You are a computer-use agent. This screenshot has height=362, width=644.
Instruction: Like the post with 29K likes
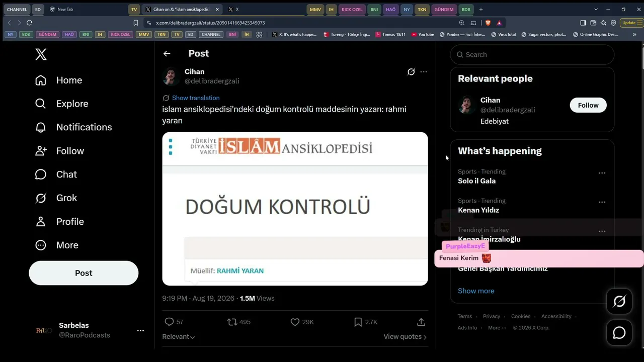click(x=295, y=322)
